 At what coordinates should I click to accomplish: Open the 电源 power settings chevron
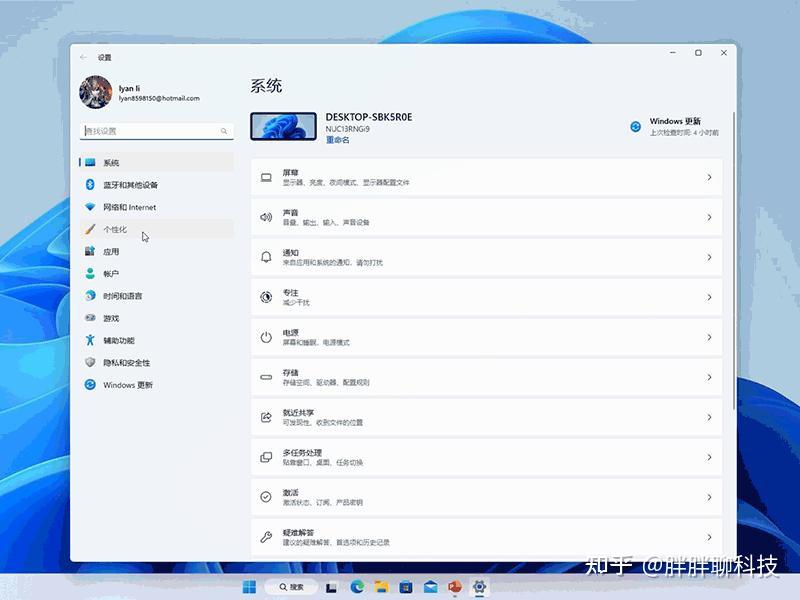(x=710, y=337)
